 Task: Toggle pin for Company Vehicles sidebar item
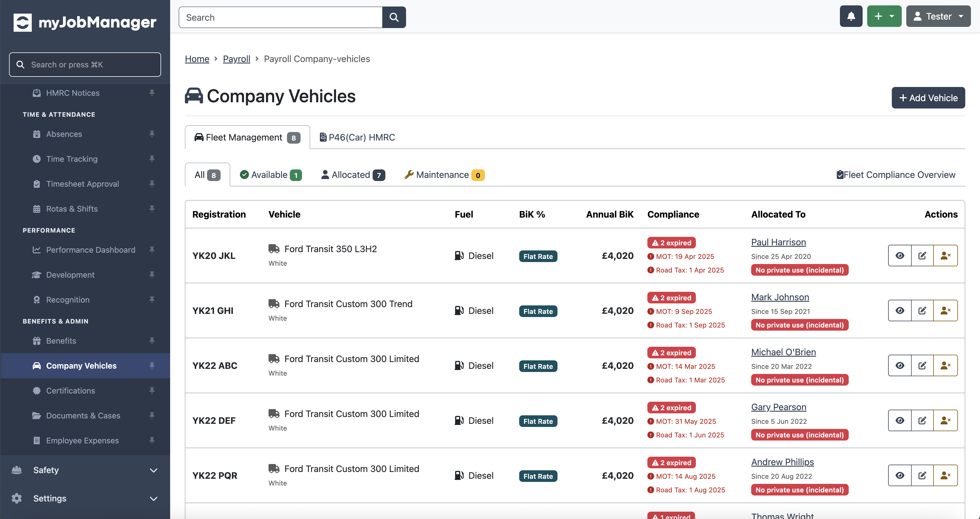coord(152,365)
